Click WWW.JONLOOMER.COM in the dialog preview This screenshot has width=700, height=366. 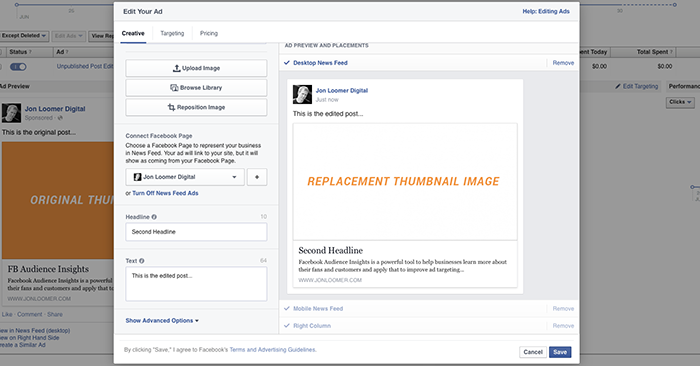[330, 280]
